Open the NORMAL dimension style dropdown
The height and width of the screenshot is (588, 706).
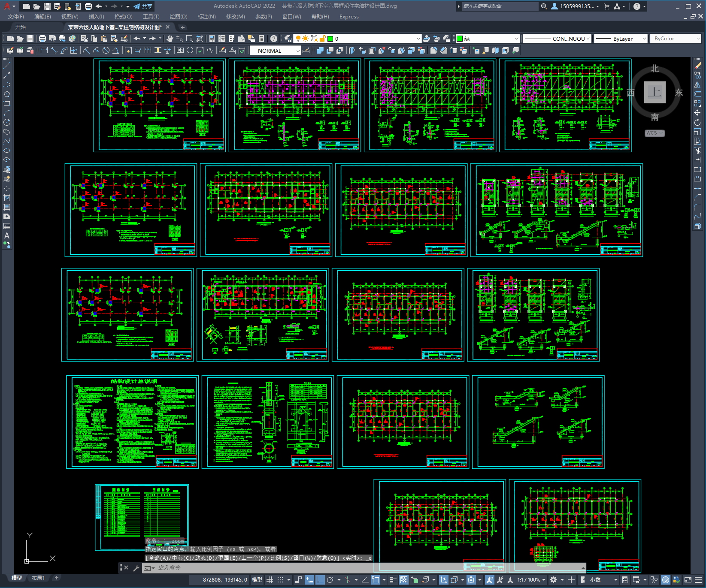tap(275, 51)
